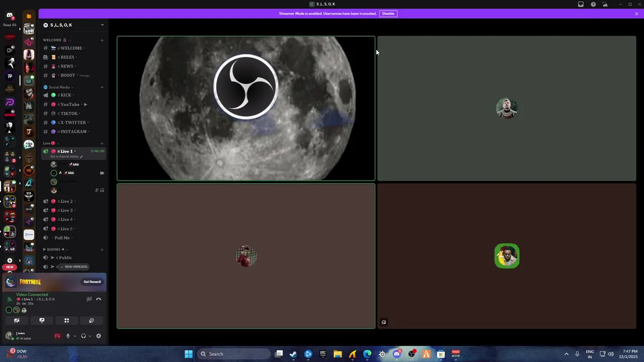
Task: Click the connection signal icon
Action: click(x=9, y=299)
